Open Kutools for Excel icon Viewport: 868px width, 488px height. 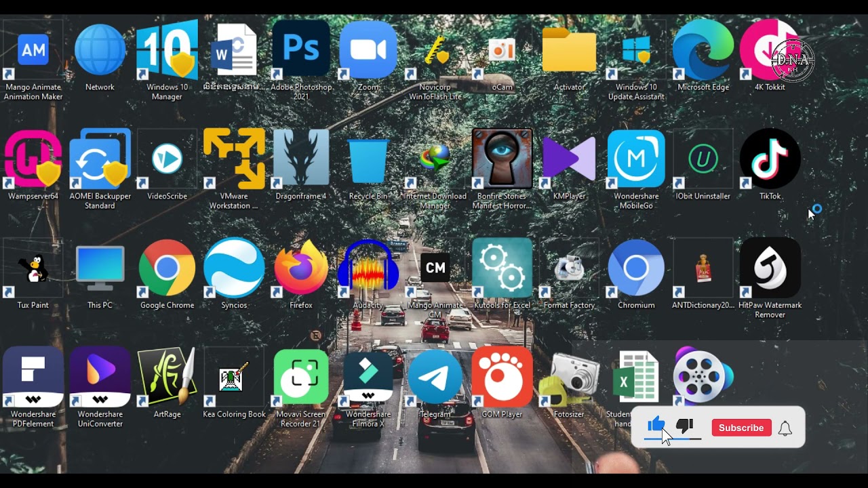(x=502, y=269)
